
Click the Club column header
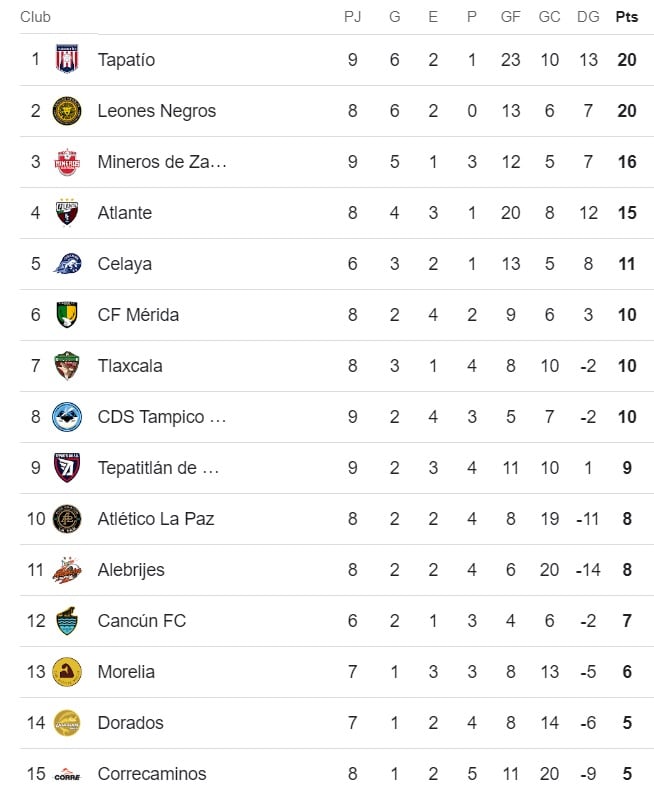click(x=35, y=17)
